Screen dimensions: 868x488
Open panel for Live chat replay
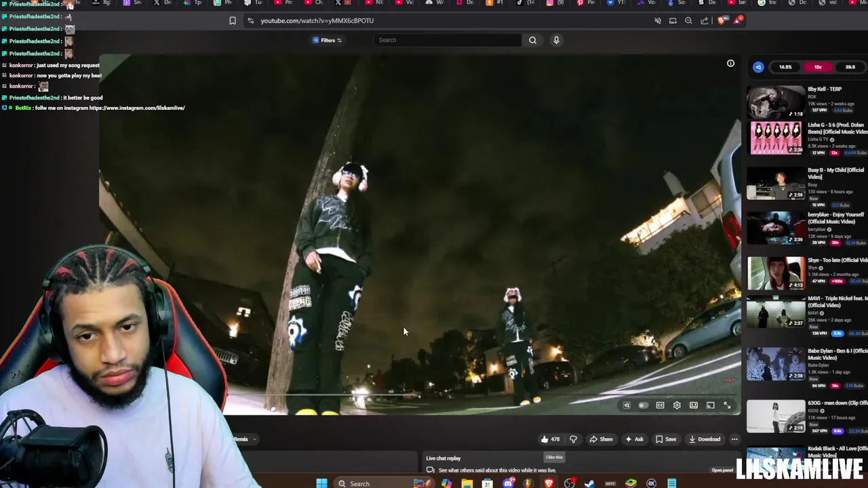pos(722,470)
